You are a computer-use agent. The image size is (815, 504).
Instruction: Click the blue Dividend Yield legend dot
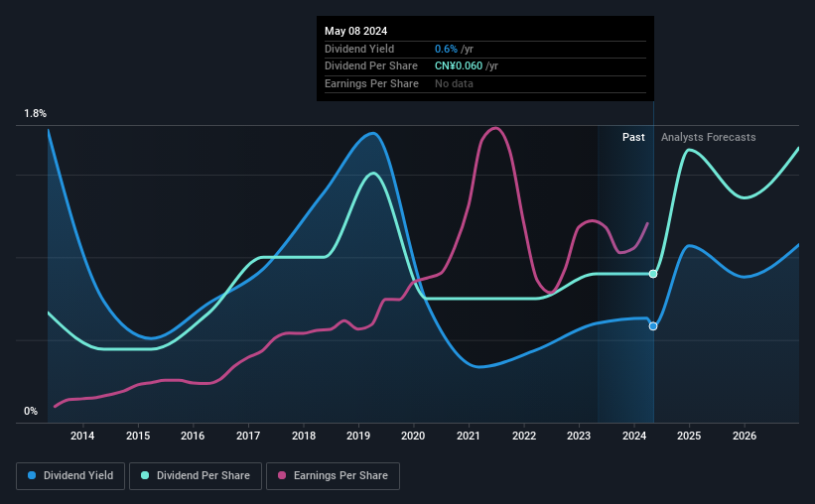(x=32, y=475)
